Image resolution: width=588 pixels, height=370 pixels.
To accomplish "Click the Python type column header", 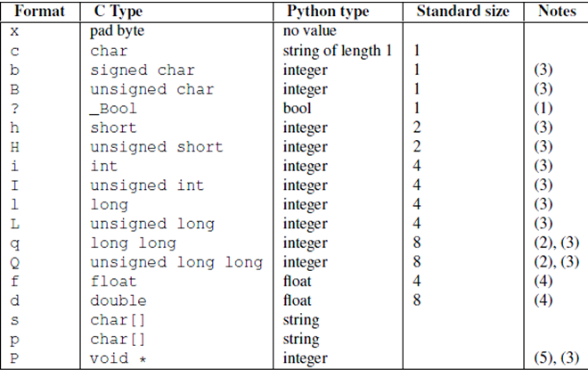I will [328, 12].
